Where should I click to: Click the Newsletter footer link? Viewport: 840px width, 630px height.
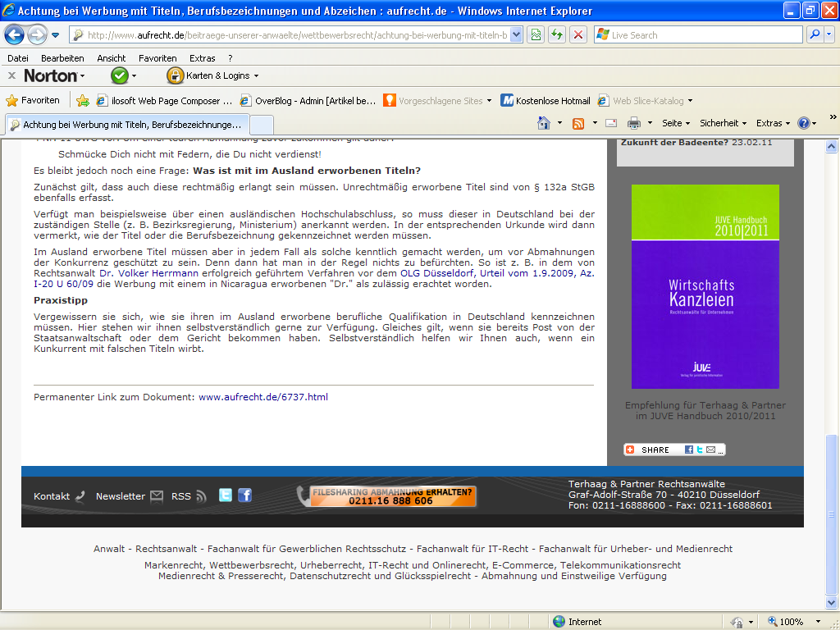point(129,496)
